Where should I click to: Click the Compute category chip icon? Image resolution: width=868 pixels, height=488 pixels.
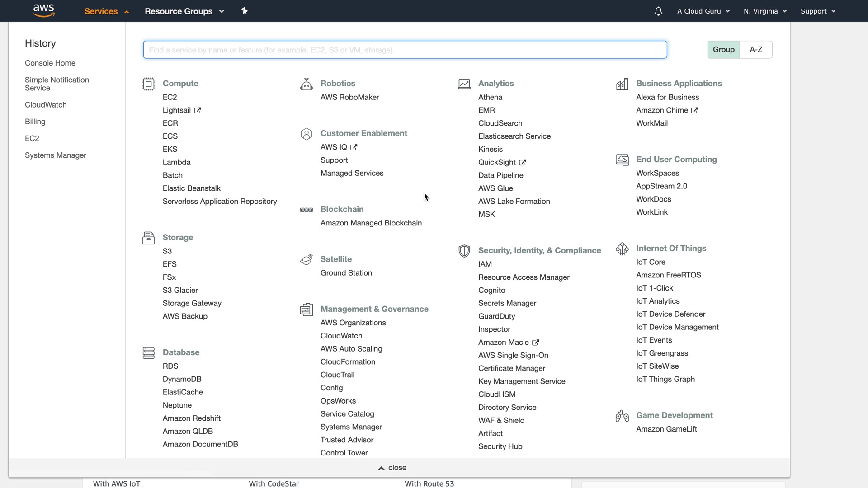coord(148,84)
